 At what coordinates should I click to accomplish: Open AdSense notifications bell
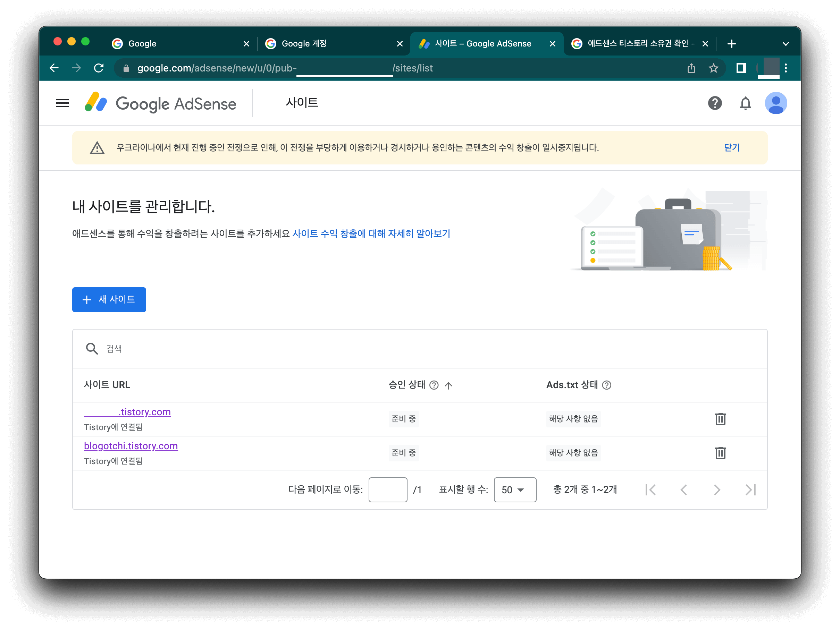coord(746,103)
